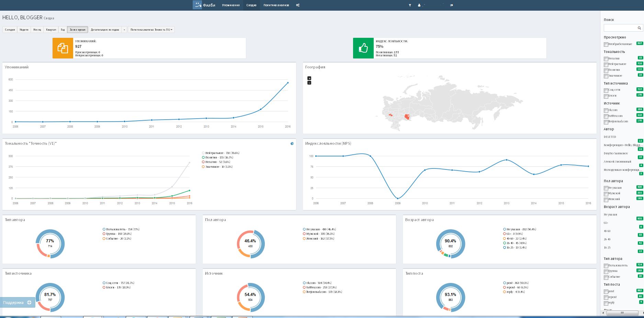Tick the vk.com source checkbox
This screenshot has width=644, height=318.
coord(606,110)
